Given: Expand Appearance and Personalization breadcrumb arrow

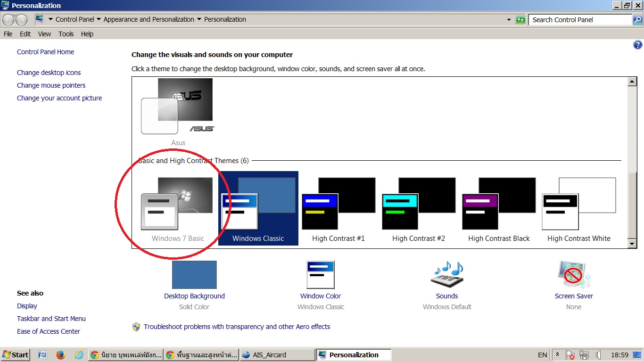Looking at the screenshot, I should tap(199, 20).
